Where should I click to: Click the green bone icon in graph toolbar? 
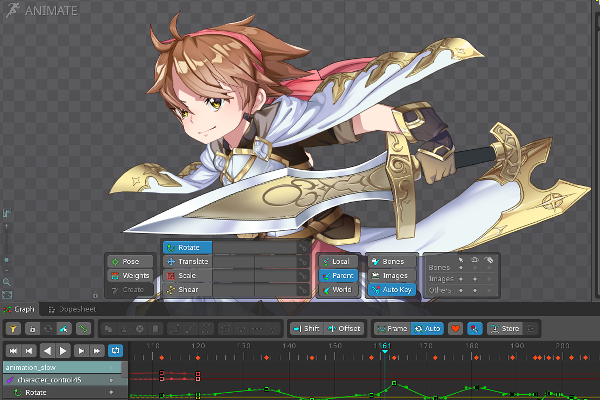click(83, 329)
